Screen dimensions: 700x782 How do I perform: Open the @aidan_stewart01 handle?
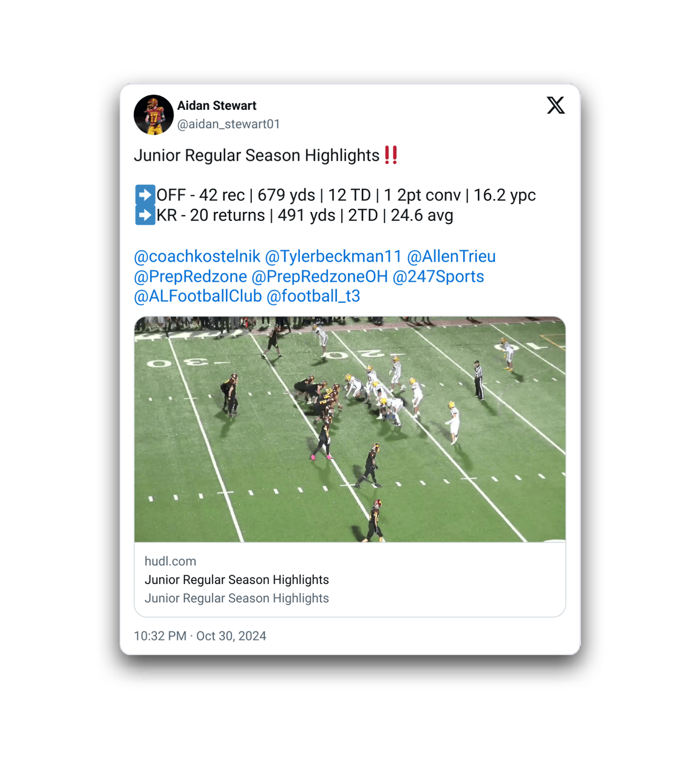coord(228,124)
